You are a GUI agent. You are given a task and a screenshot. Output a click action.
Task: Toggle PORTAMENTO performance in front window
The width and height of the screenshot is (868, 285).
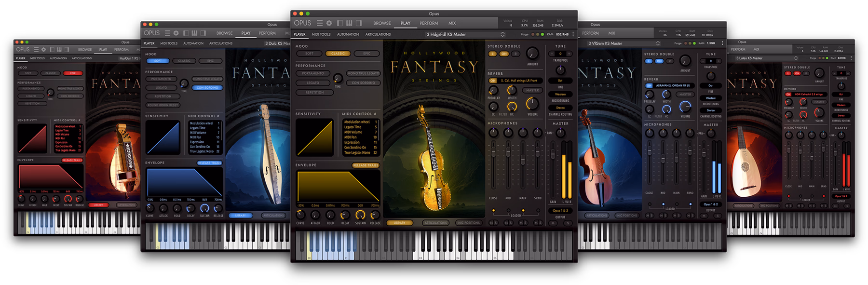pyautogui.click(x=313, y=73)
